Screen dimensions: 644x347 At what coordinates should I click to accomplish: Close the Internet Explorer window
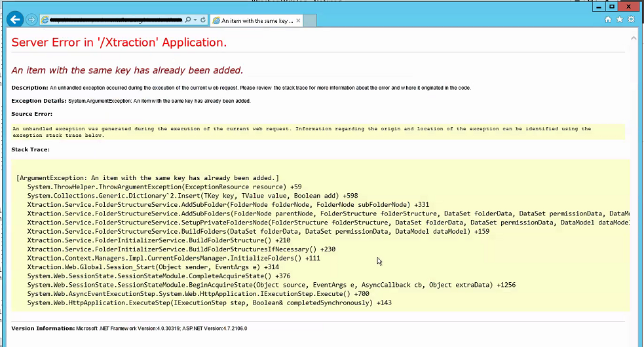[630, 7]
